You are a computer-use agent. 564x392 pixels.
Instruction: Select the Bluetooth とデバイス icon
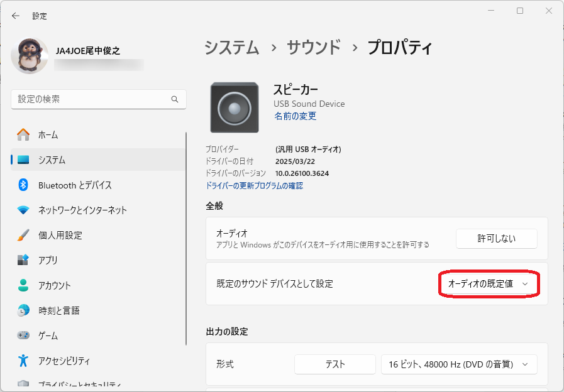point(23,185)
